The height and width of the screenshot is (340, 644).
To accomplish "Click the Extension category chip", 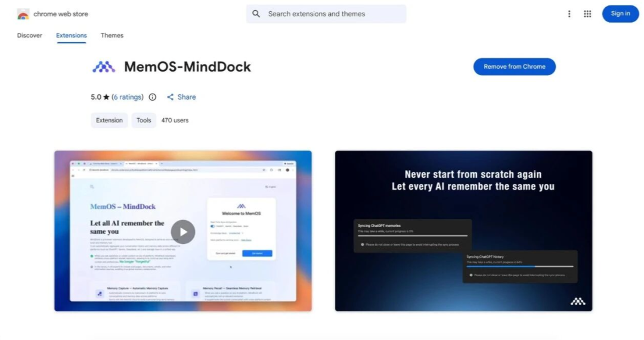I will (x=109, y=120).
